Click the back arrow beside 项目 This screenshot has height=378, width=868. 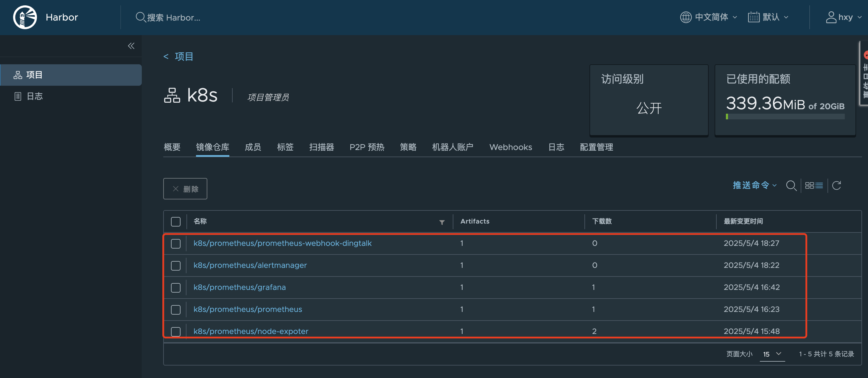(166, 57)
